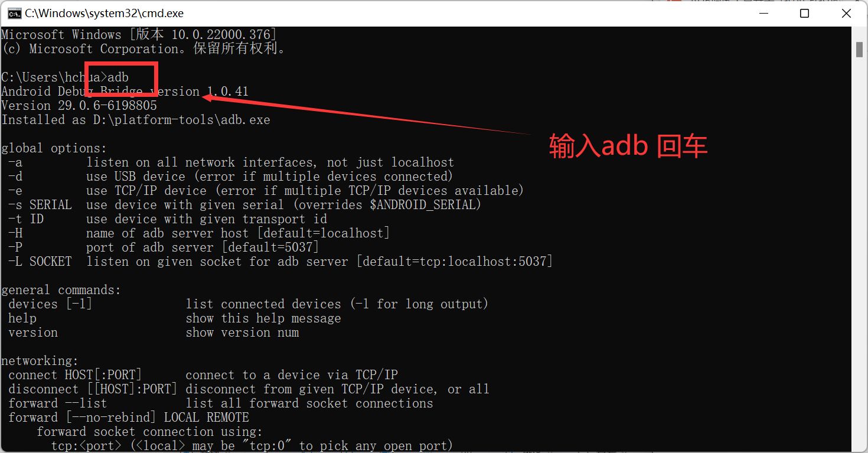This screenshot has width=868, height=453.
Task: Click the forward --list command entry
Action: [x=58, y=403]
